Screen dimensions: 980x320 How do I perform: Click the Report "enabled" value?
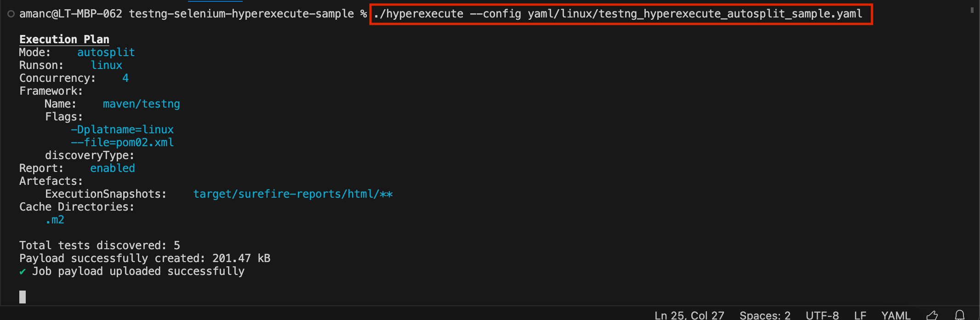(113, 168)
